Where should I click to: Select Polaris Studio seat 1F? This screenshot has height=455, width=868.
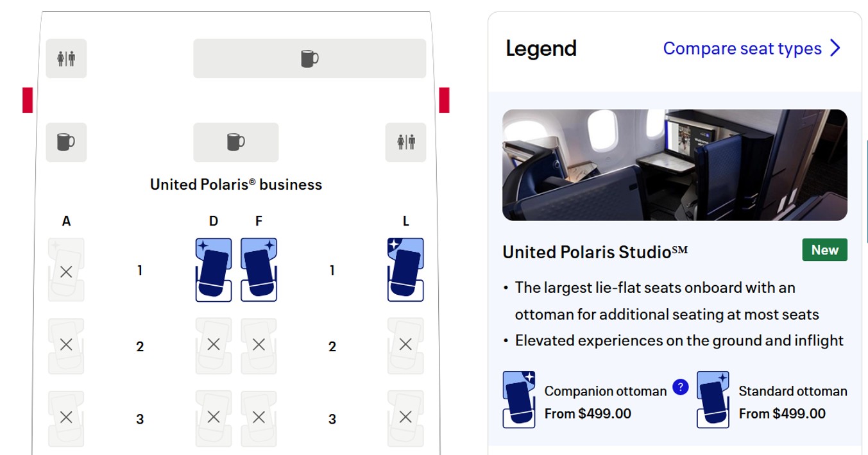[259, 270]
